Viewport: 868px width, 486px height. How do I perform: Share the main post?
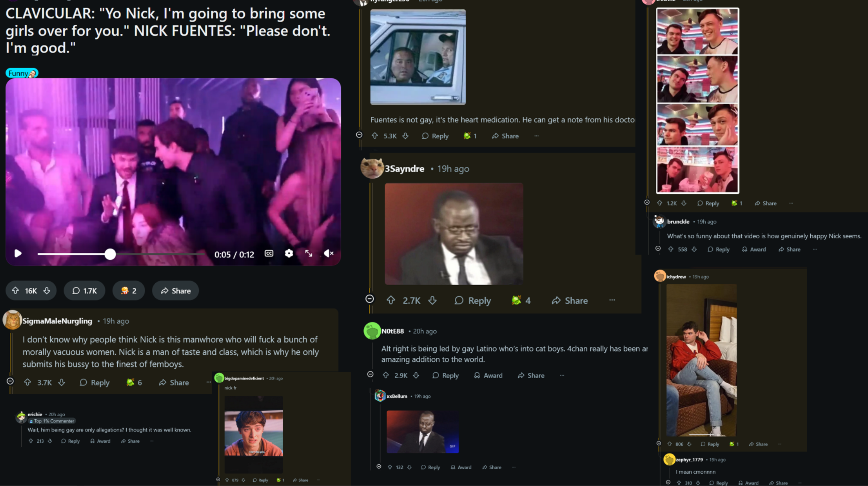175,291
